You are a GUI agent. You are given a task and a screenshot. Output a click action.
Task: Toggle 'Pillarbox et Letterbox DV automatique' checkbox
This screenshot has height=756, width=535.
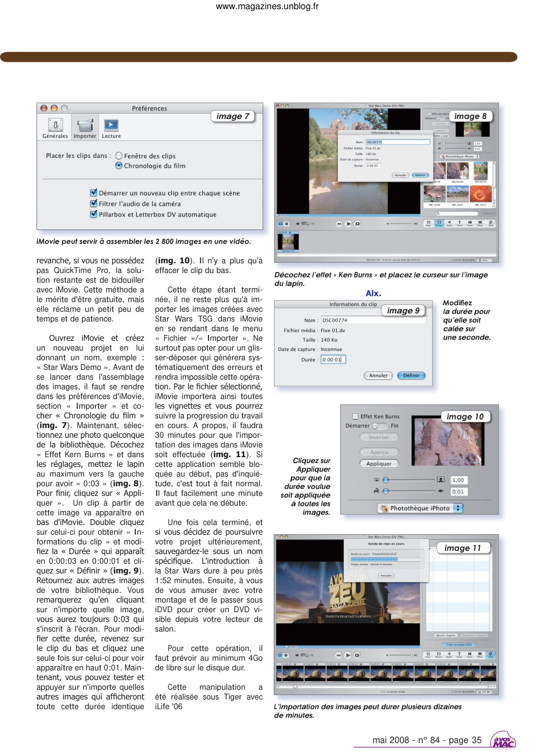[94, 214]
